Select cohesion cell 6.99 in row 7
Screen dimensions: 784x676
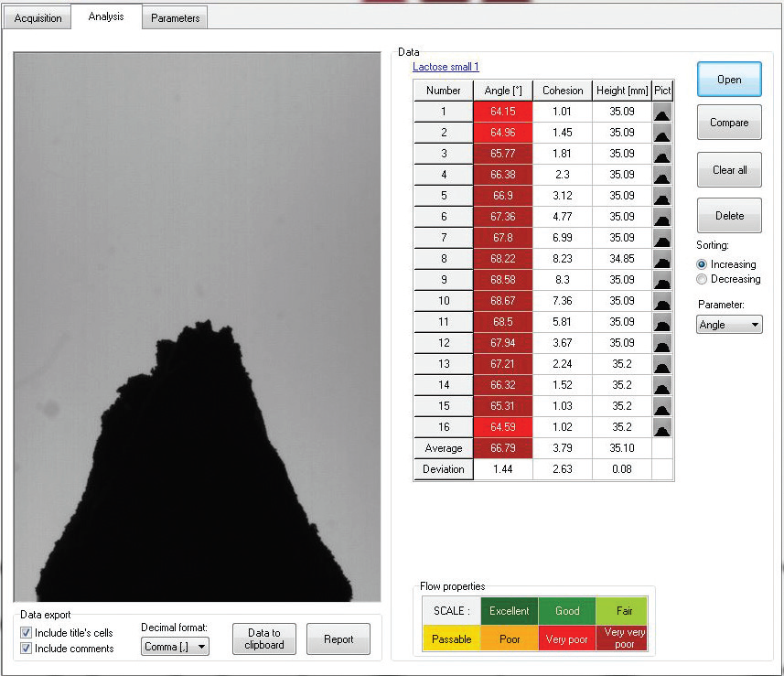[563, 238]
